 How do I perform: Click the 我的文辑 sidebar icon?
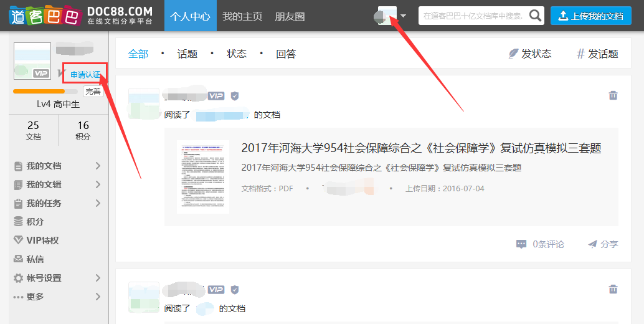point(18,185)
